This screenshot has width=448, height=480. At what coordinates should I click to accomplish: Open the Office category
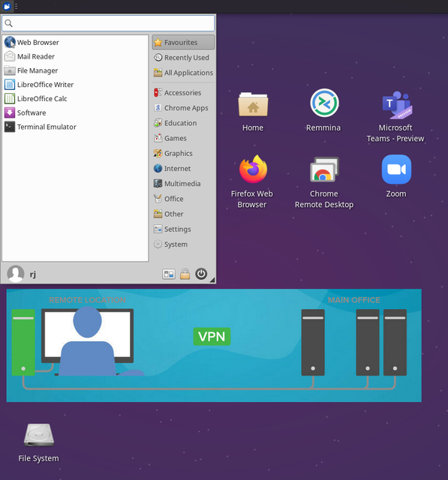tap(183, 199)
